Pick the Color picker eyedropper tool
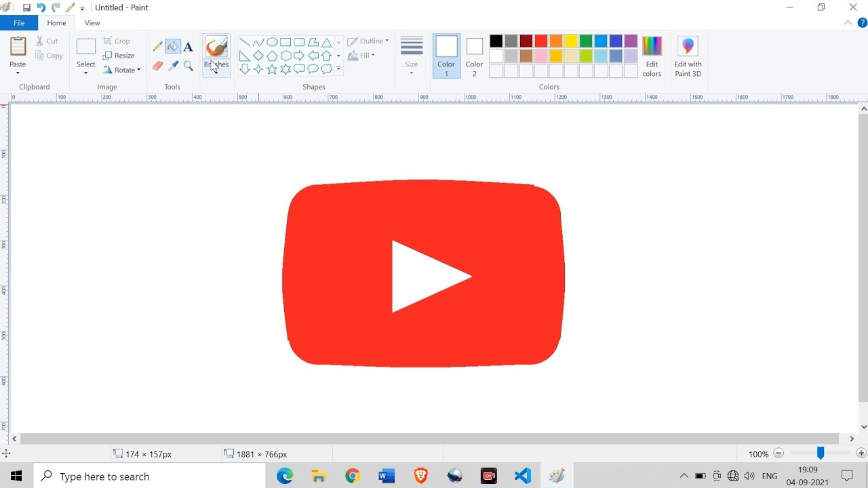 pos(173,66)
